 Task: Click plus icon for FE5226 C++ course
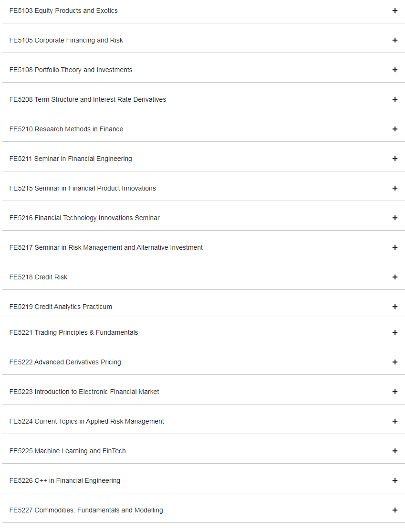[x=395, y=480]
